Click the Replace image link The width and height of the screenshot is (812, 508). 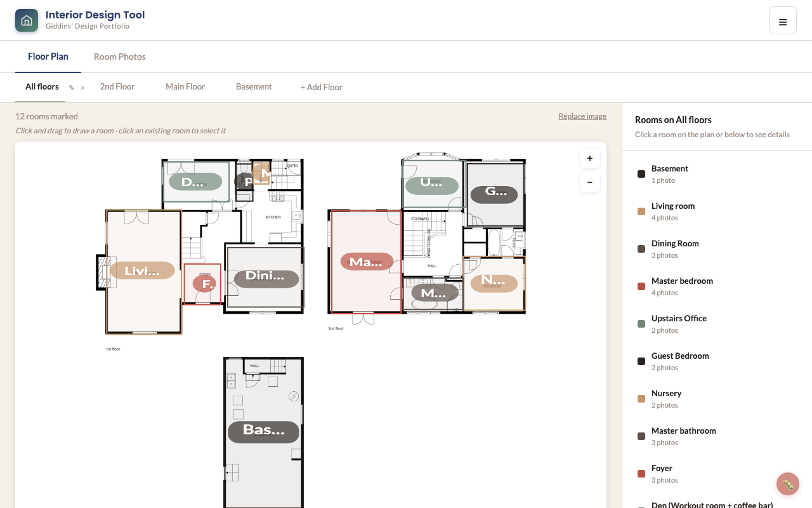click(582, 116)
